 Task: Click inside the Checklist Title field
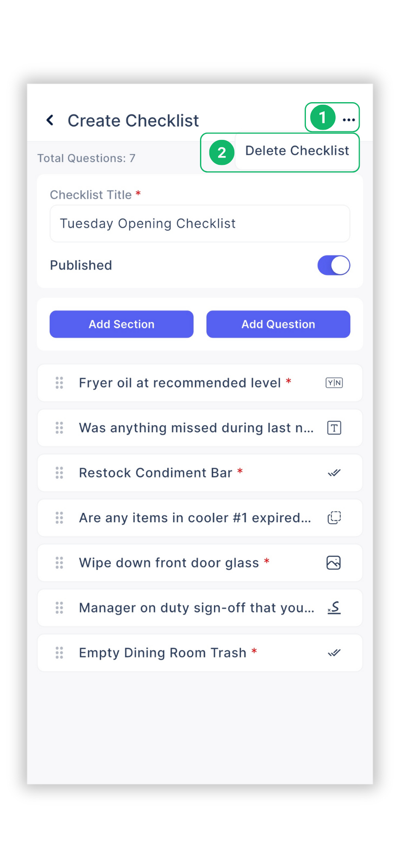click(x=199, y=223)
